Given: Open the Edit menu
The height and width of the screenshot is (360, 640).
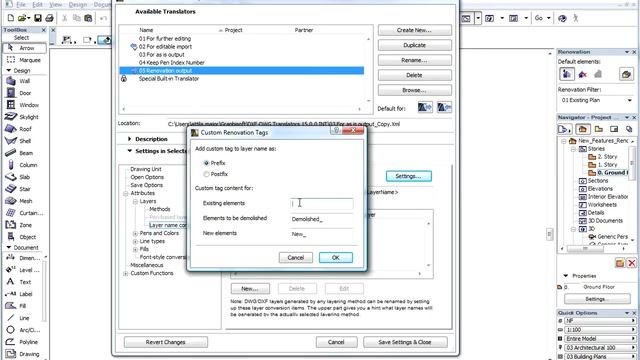Looking at the screenshot, I should (38, 4).
